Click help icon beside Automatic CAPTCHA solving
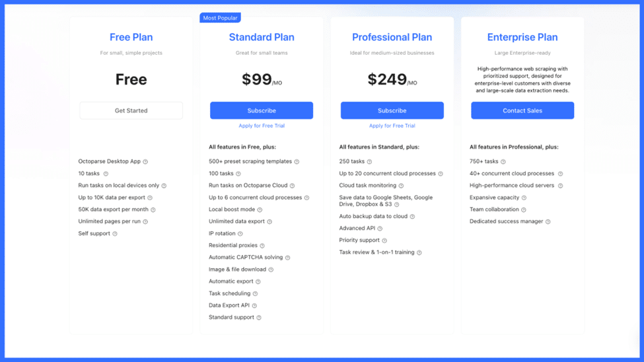Viewport: 644px width, 362px height. (x=287, y=258)
